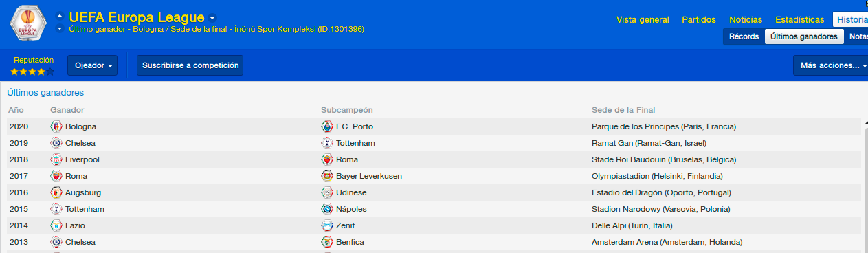Click Nápoles club badge icon
Image resolution: width=868 pixels, height=253 pixels.
(327, 209)
